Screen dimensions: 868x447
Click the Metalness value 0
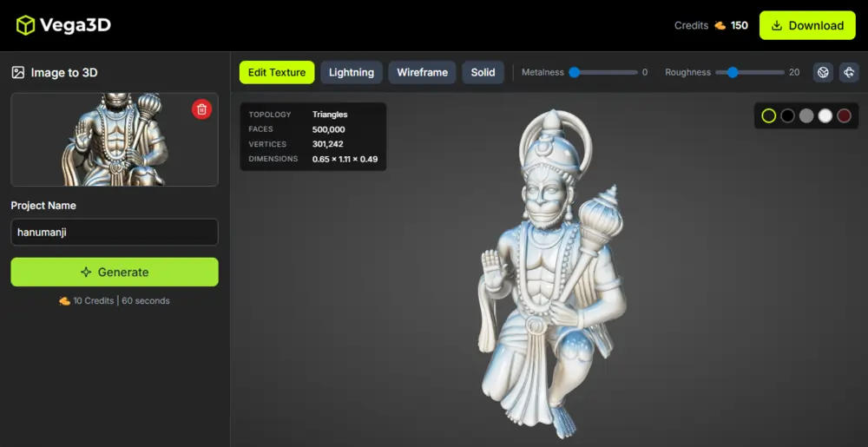[x=645, y=72]
